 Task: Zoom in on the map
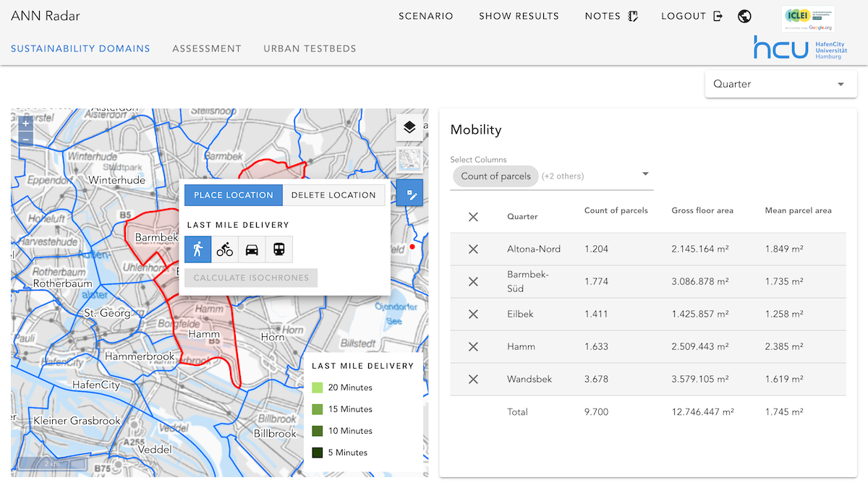click(26, 124)
